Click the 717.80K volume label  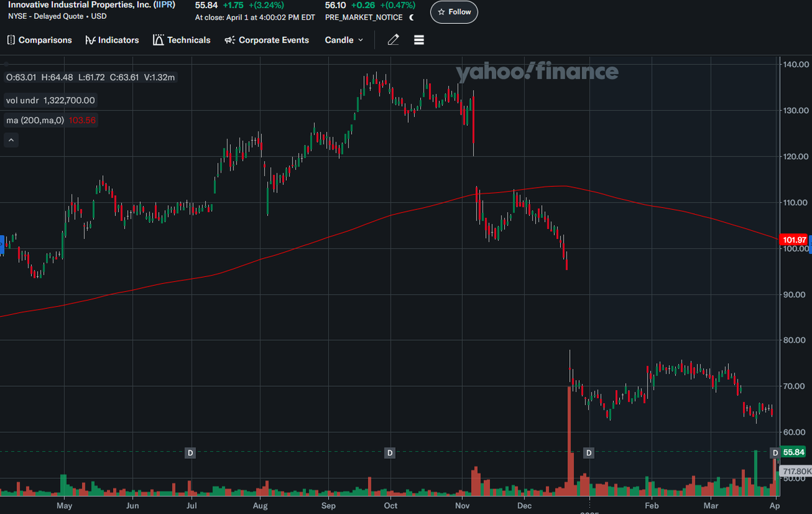tap(796, 471)
